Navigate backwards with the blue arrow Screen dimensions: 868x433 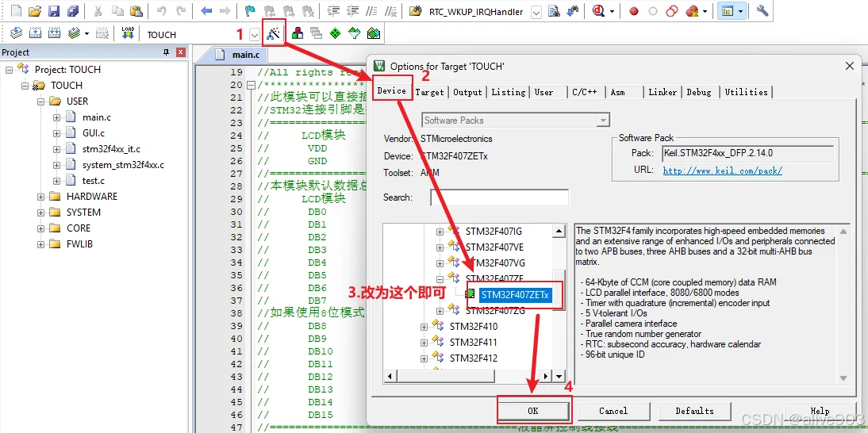pos(206,10)
